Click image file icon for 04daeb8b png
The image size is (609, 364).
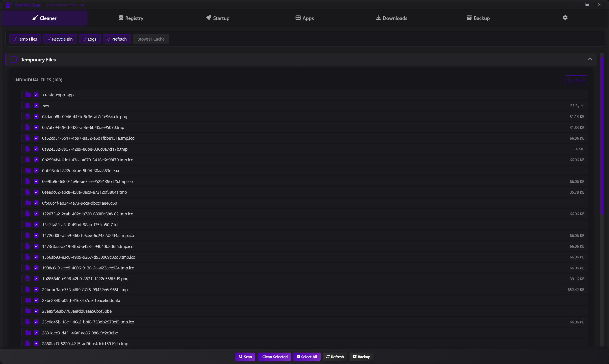[x=28, y=117]
